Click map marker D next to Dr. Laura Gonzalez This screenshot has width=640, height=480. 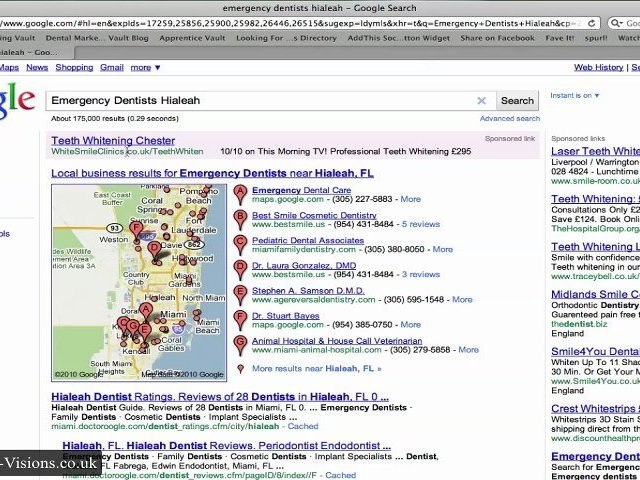point(240,270)
